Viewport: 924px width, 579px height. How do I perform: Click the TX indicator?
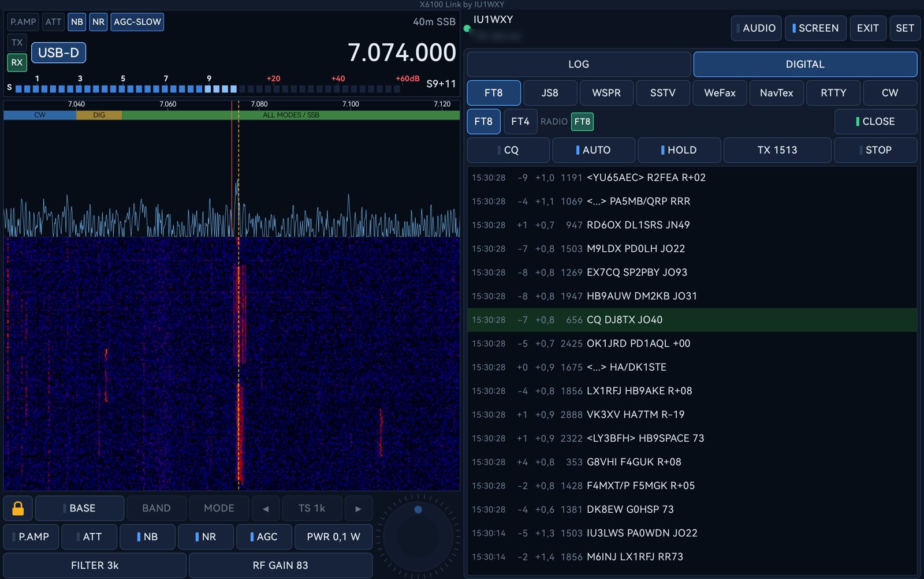tap(17, 42)
